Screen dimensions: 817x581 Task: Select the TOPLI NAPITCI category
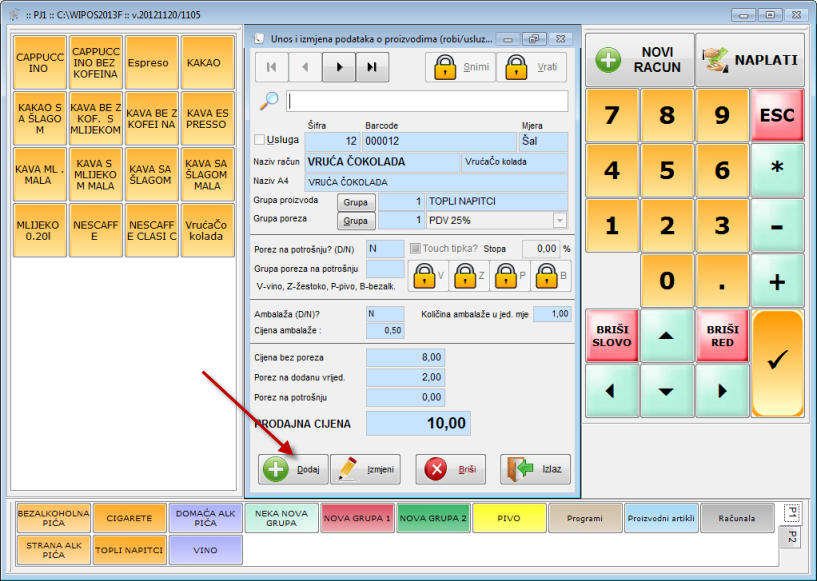click(x=130, y=550)
